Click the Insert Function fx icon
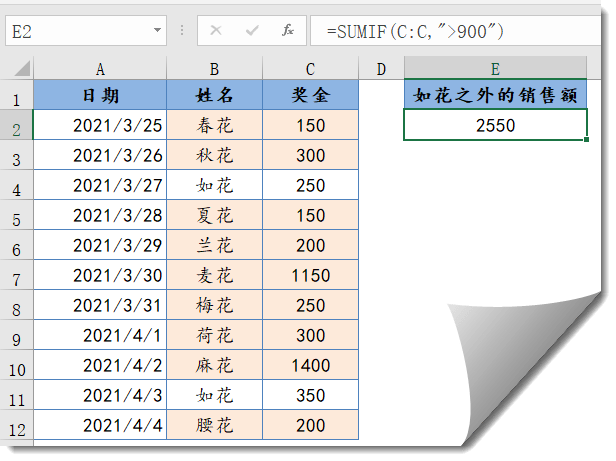Viewport: 616px width, 461px height. click(288, 31)
